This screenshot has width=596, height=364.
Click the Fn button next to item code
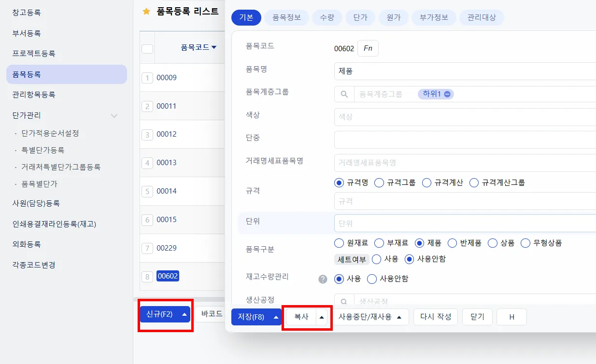[368, 48]
